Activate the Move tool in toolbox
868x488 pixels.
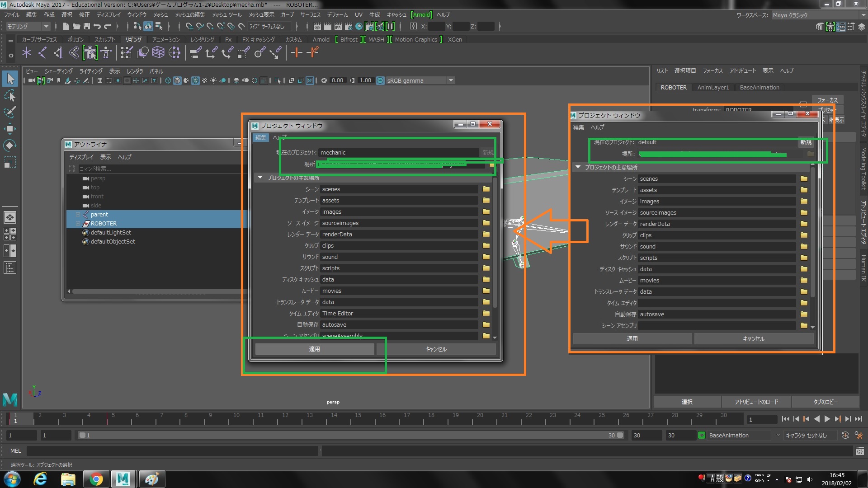10,129
